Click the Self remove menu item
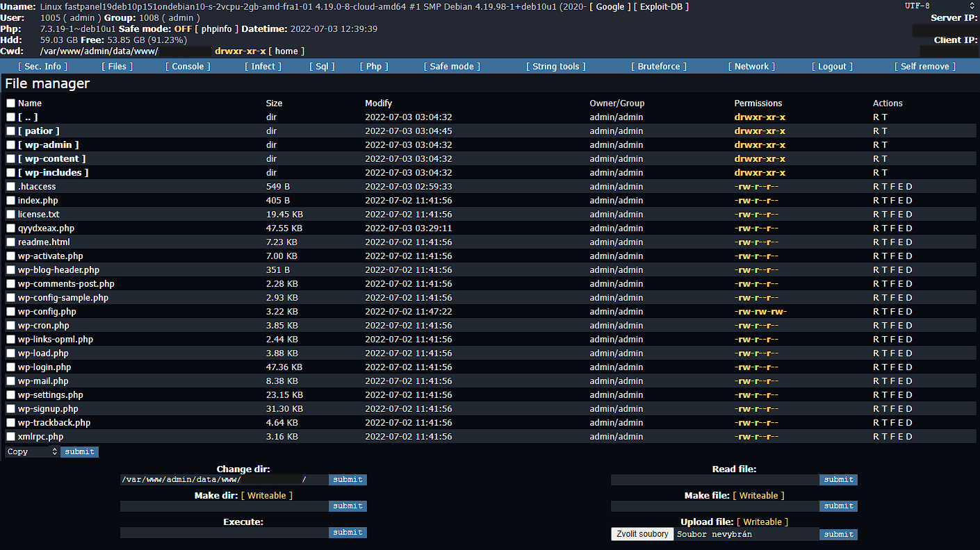980x550 pixels. pos(924,67)
